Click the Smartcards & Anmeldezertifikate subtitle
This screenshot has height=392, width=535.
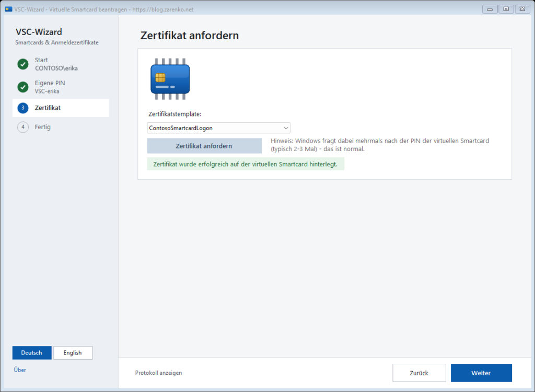pos(57,43)
